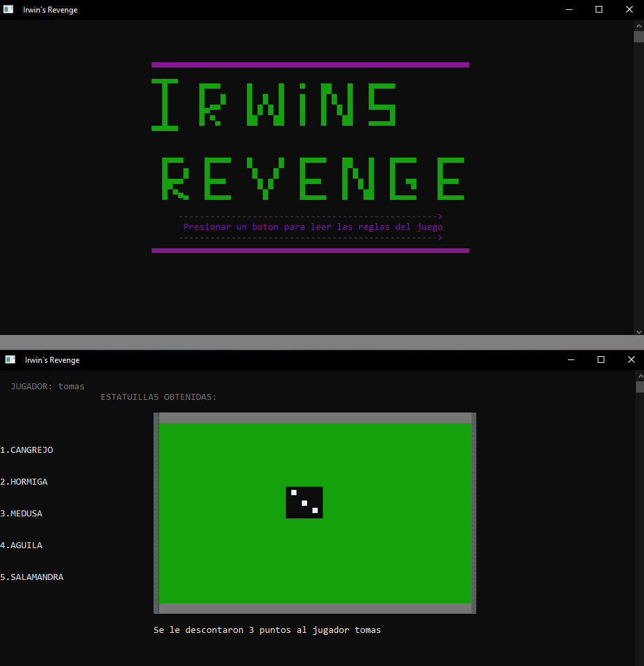Image resolution: width=644 pixels, height=666 pixels.
Task: Click the bottom window's scrollbar thumb
Action: [x=640, y=387]
